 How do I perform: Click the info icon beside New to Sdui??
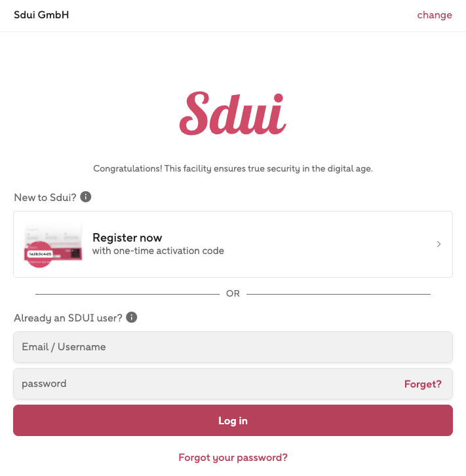(86, 196)
